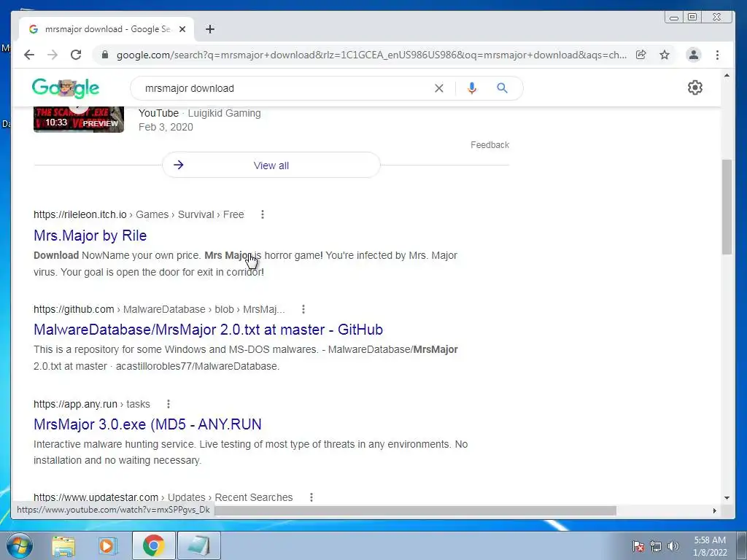Play the 10:33 video thumbnail
747x560 pixels.
[x=79, y=120]
